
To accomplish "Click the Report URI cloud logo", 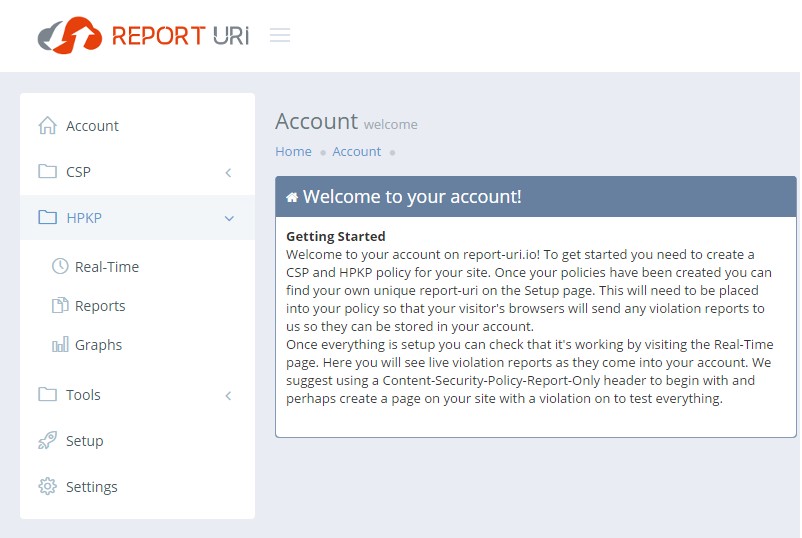I will click(x=70, y=35).
